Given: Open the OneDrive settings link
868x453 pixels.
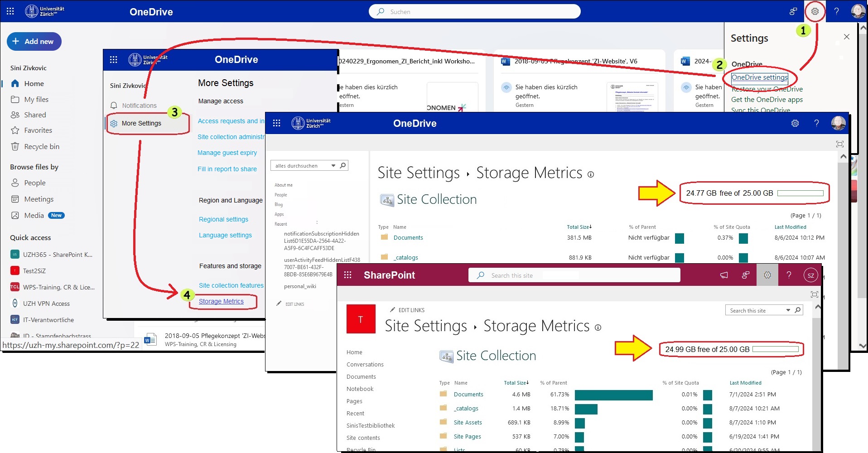Looking at the screenshot, I should coord(760,77).
